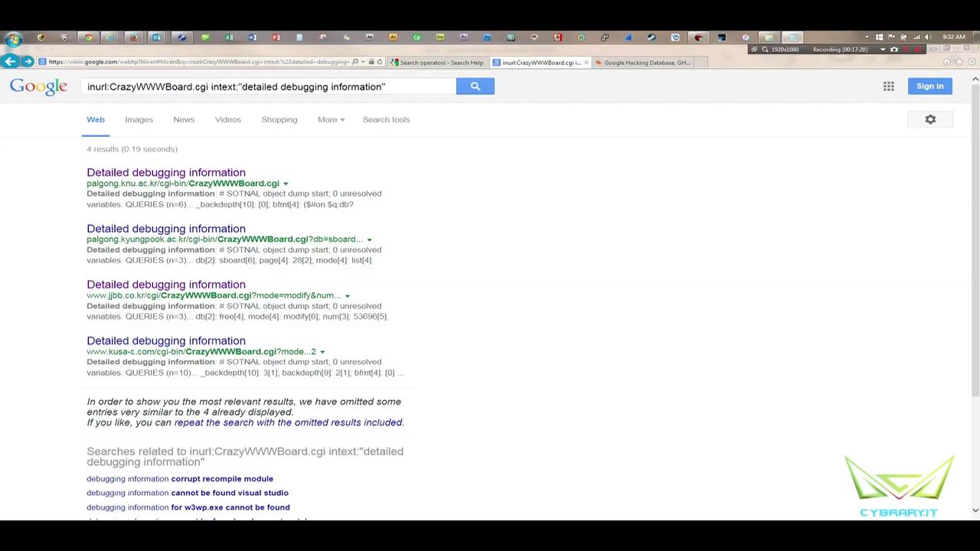Screen dimensions: 980x551
Task: Select the Web search category
Action: pyautogui.click(x=96, y=119)
